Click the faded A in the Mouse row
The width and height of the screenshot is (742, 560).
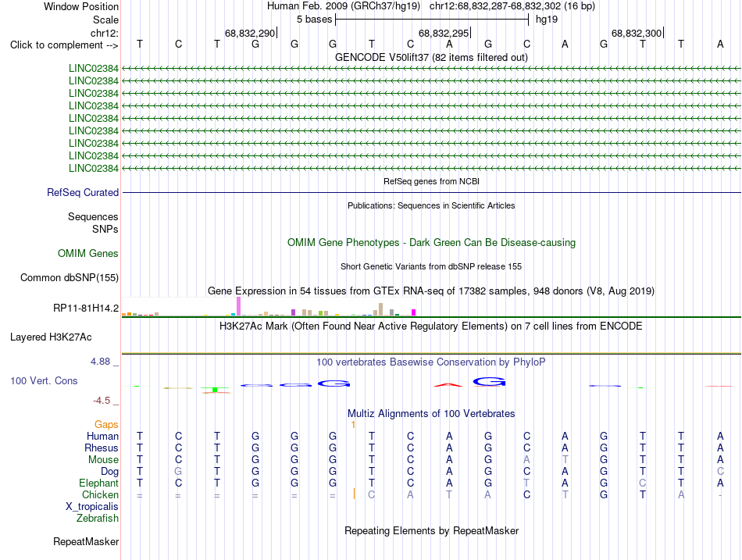tap(526, 460)
